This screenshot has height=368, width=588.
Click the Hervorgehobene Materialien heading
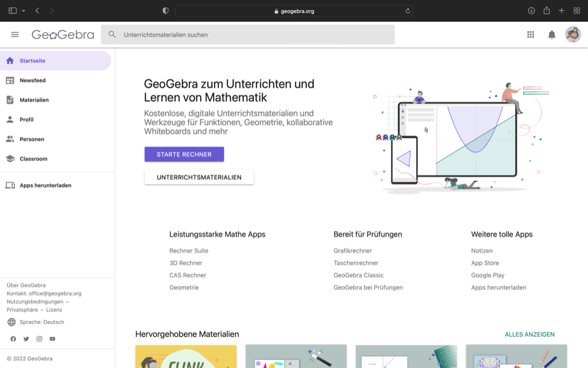187,334
